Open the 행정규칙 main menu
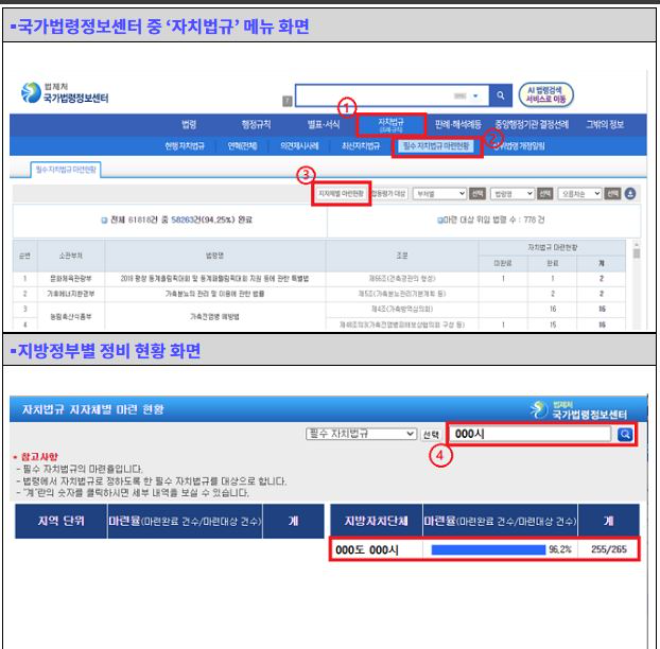Viewport: 660px width, 649px height. 256,125
